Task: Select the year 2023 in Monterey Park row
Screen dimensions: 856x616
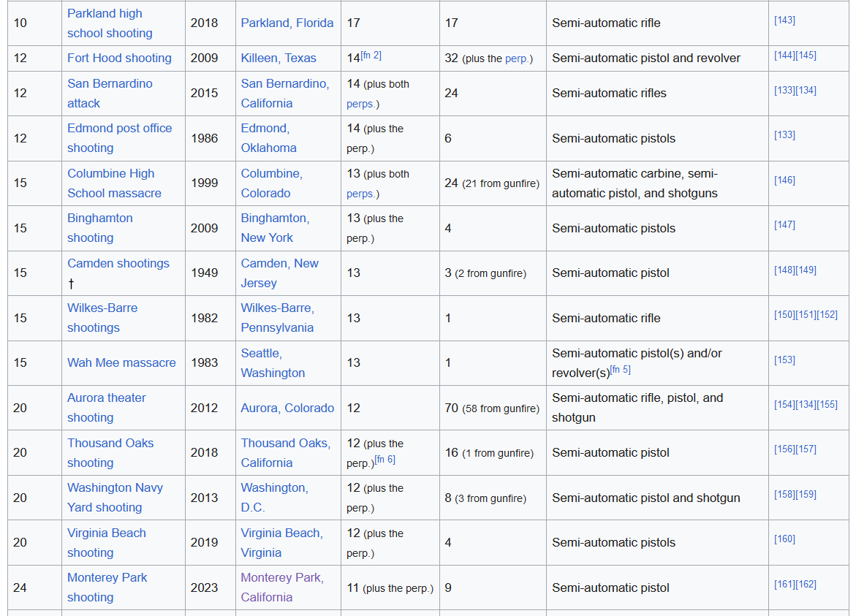Action: click(204, 588)
